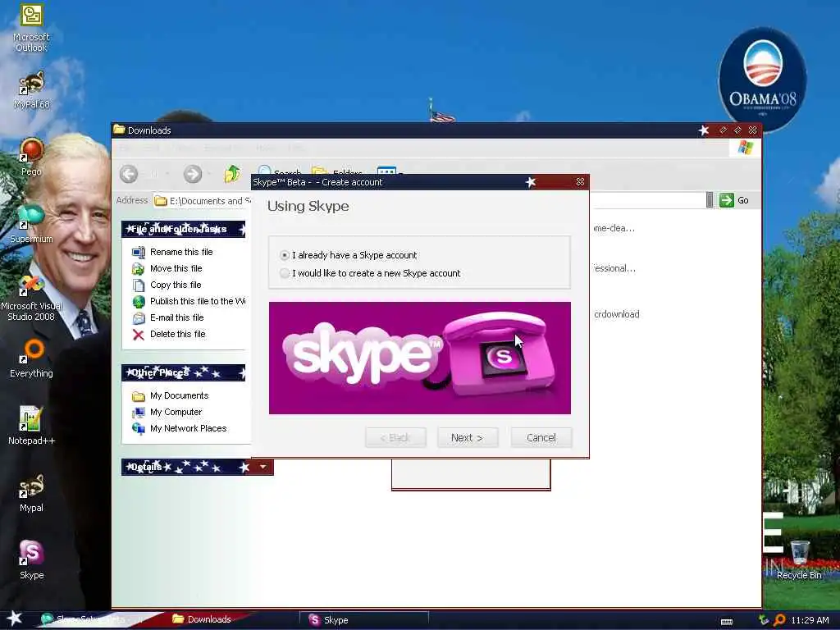Go to My Computer in Other Places
This screenshot has height=630, width=840.
pos(176,412)
